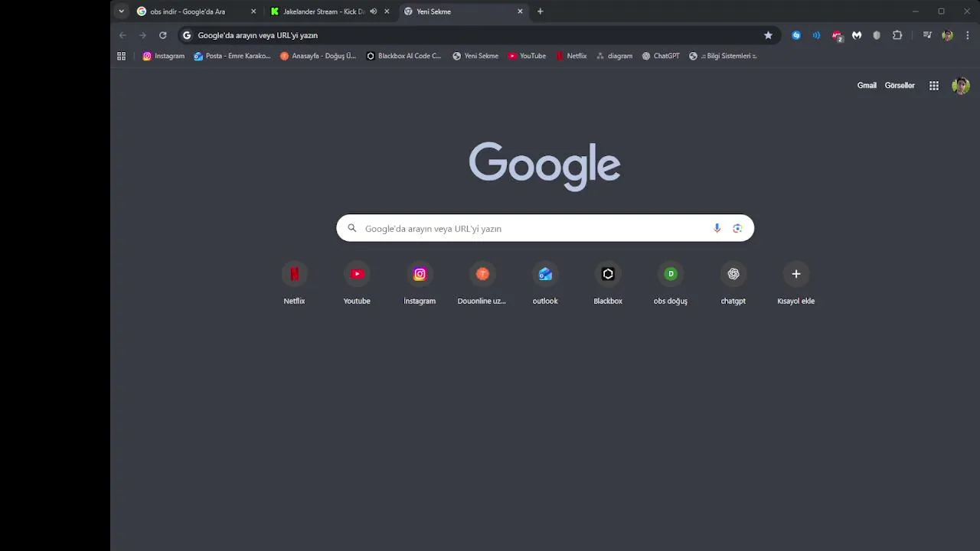The width and height of the screenshot is (980, 551).
Task: Open the Gmail link
Action: coord(867,86)
